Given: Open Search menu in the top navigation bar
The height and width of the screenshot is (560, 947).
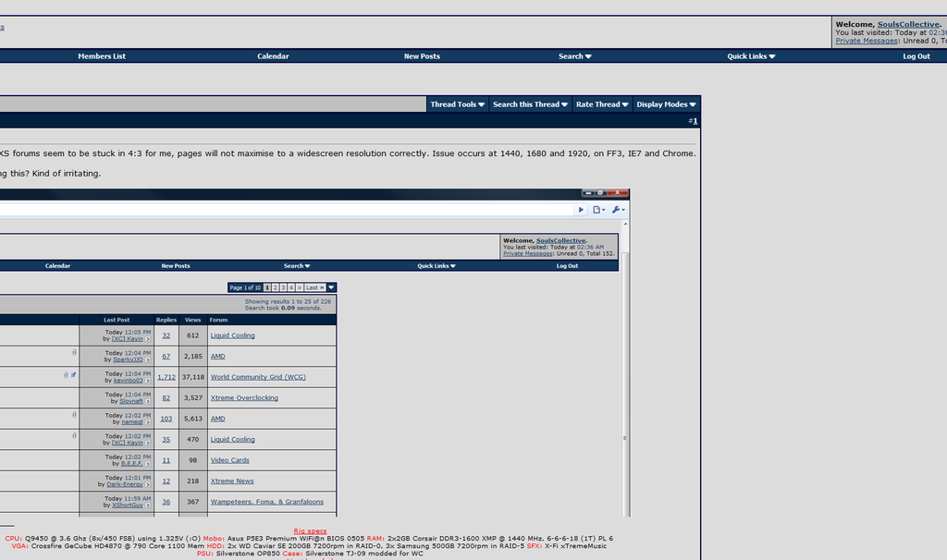Looking at the screenshot, I should pos(574,56).
